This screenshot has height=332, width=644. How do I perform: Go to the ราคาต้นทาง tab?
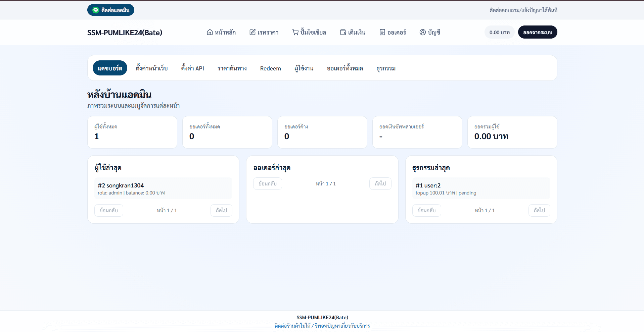click(232, 68)
